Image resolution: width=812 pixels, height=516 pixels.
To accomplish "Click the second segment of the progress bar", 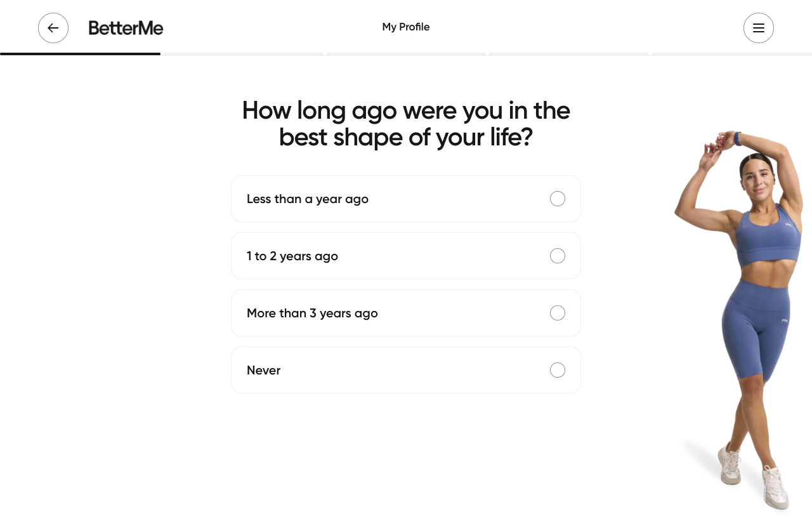I will point(244,54).
